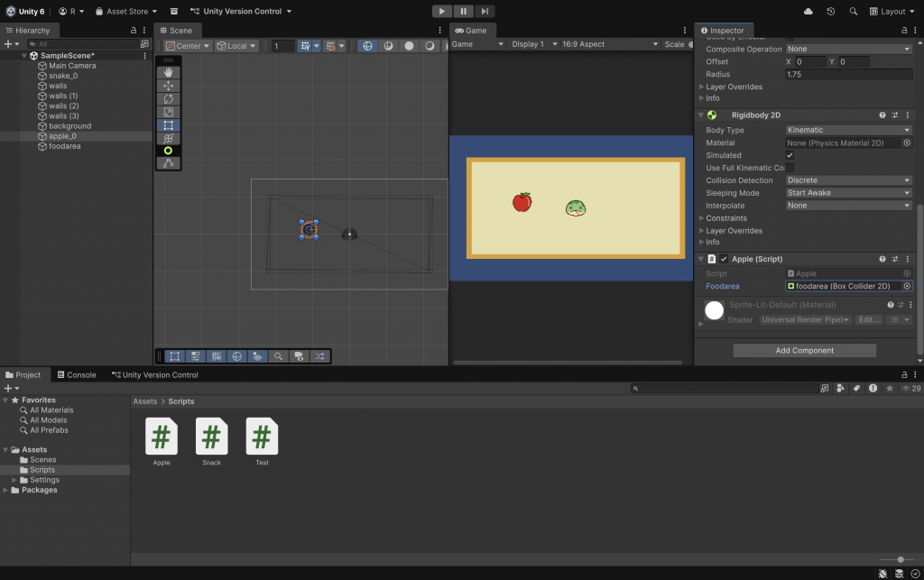Open the Scenes folder in Assets
The height and width of the screenshot is (580, 924).
[x=42, y=460]
